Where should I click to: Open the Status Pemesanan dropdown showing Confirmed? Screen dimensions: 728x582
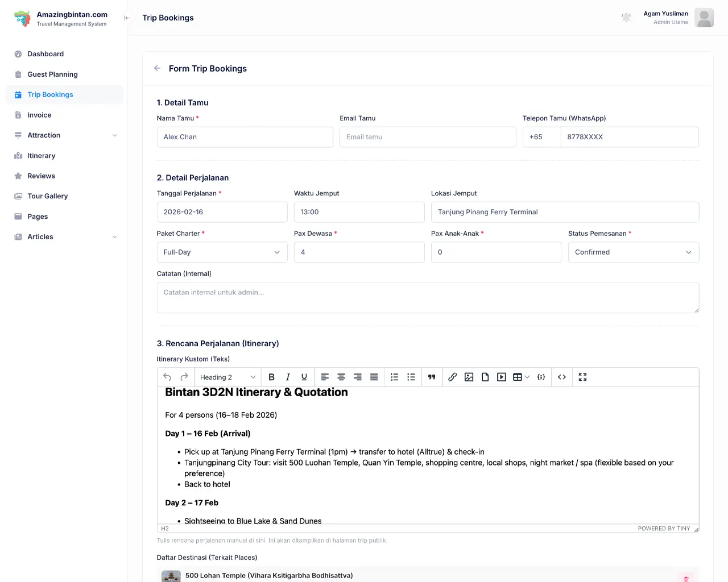point(633,252)
